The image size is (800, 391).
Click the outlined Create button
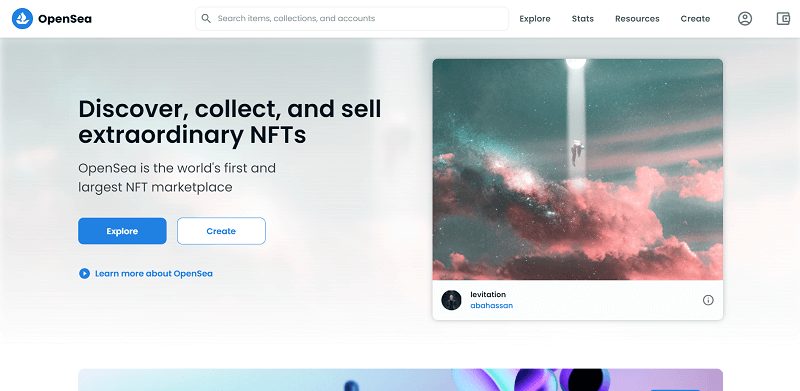pos(221,231)
